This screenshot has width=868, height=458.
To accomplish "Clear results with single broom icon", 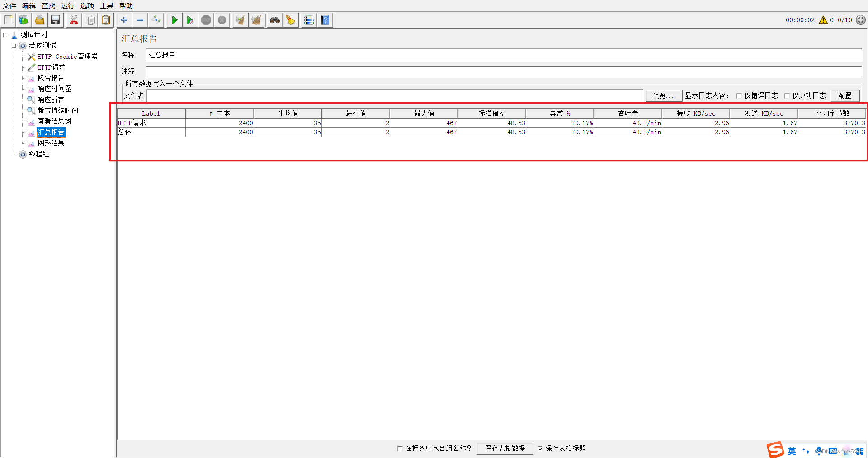I will 240,20.
